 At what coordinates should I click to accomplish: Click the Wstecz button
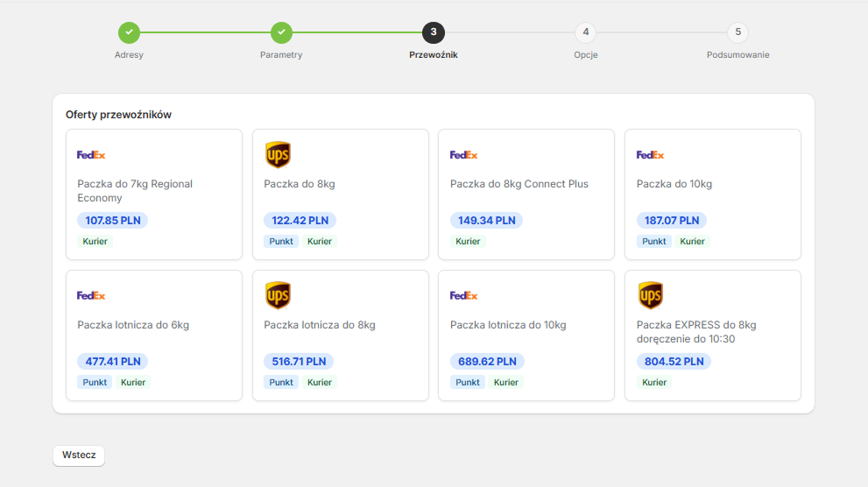[x=79, y=455]
